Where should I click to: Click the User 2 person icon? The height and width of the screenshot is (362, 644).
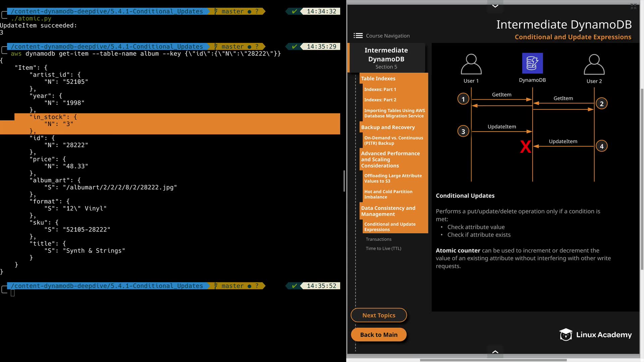(x=594, y=64)
